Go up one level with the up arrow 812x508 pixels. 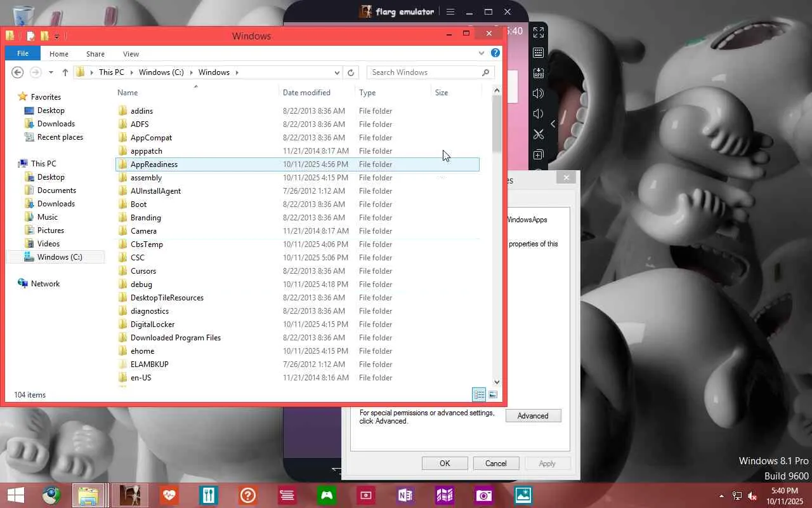65,72
